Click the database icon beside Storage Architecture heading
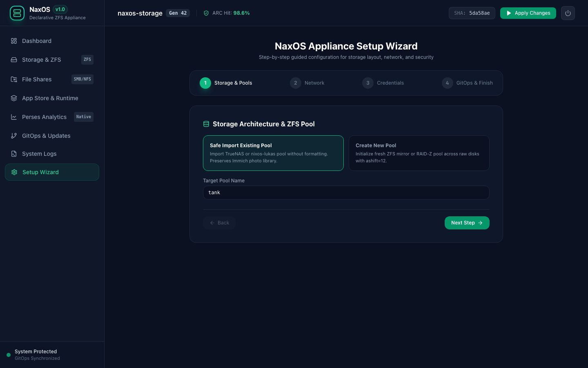 click(206, 124)
